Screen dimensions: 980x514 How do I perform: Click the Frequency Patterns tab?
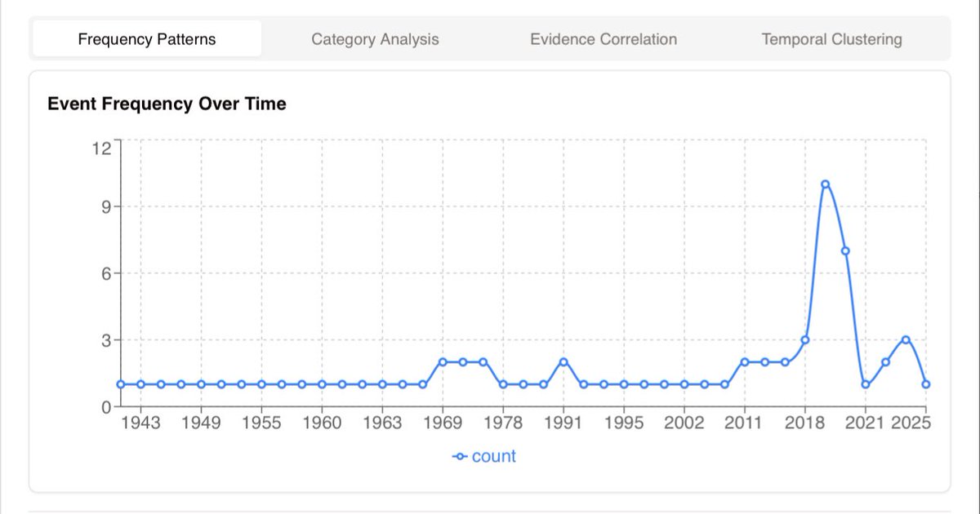tap(147, 39)
